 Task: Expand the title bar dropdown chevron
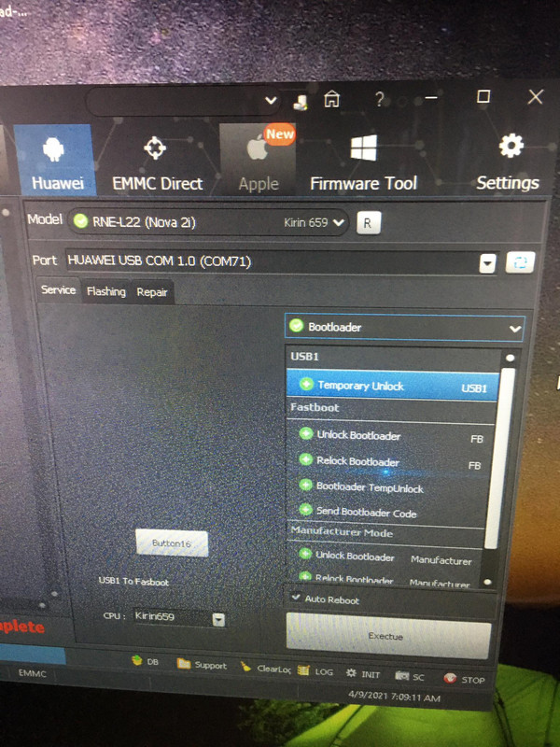tap(271, 101)
